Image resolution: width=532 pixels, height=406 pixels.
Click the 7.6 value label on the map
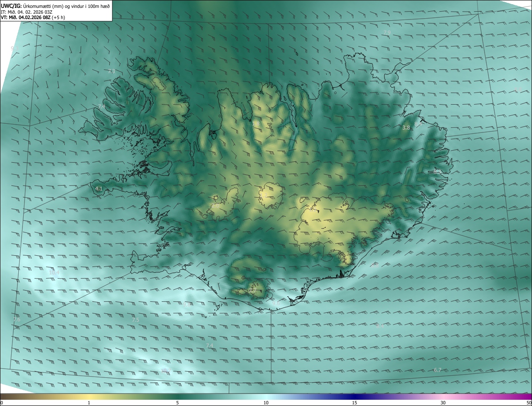pyautogui.click(x=17, y=320)
